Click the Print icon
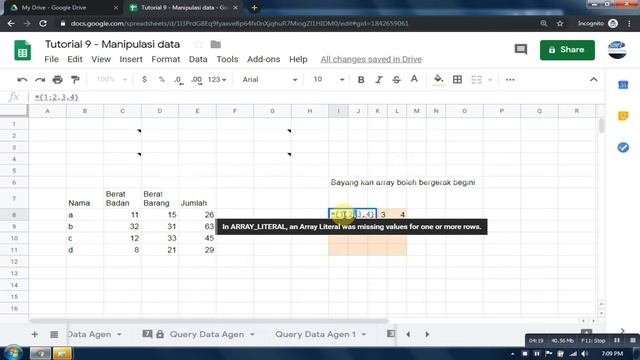Image resolution: width=640 pixels, height=360 pixels. (58, 80)
